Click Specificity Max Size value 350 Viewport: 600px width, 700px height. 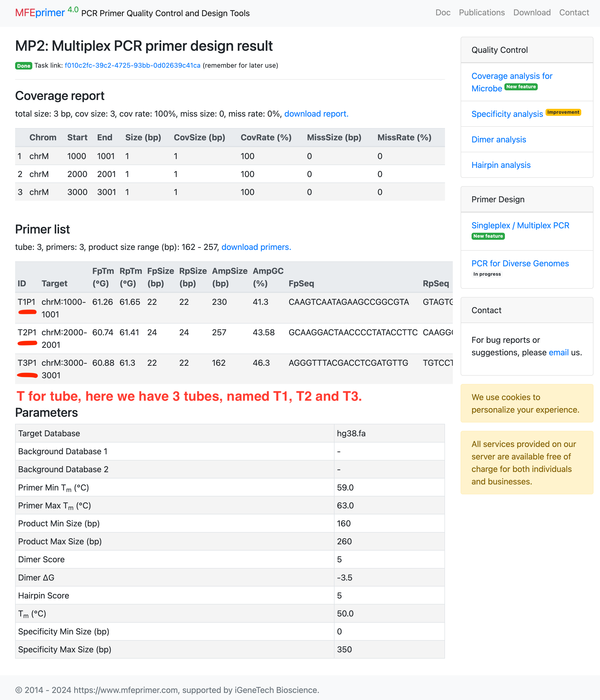pos(344,649)
